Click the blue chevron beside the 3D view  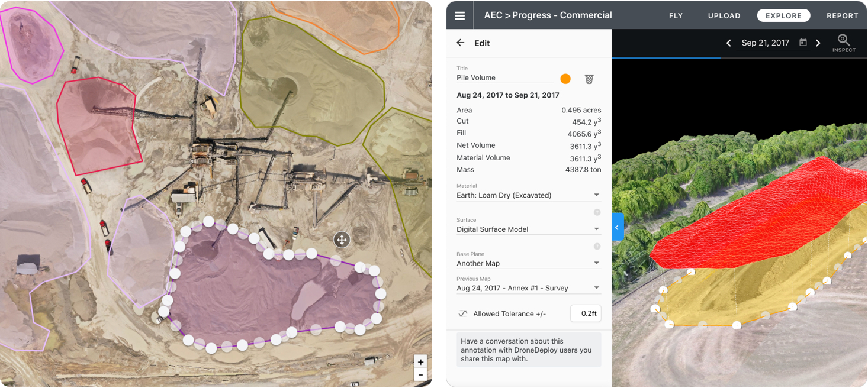click(x=617, y=227)
